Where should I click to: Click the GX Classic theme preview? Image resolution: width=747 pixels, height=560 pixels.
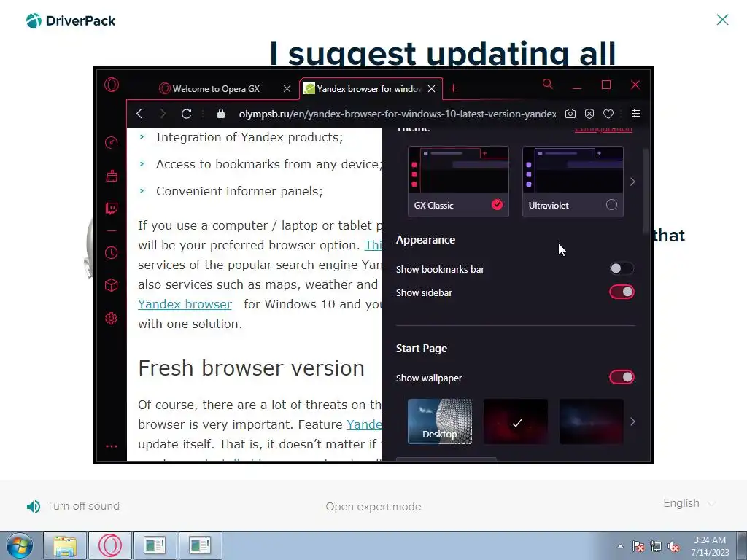coord(458,170)
